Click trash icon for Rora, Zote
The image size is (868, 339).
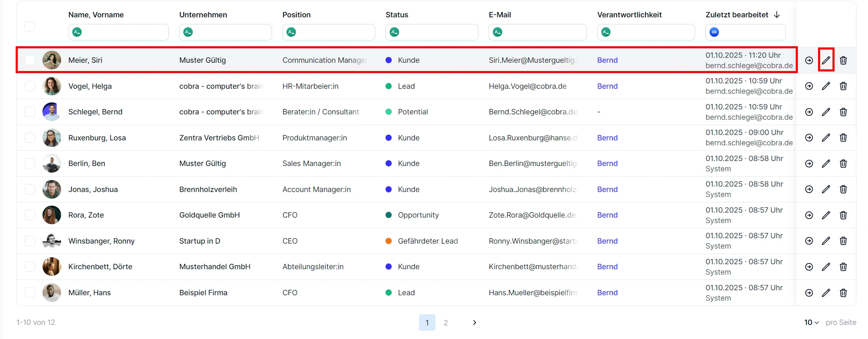tap(843, 215)
